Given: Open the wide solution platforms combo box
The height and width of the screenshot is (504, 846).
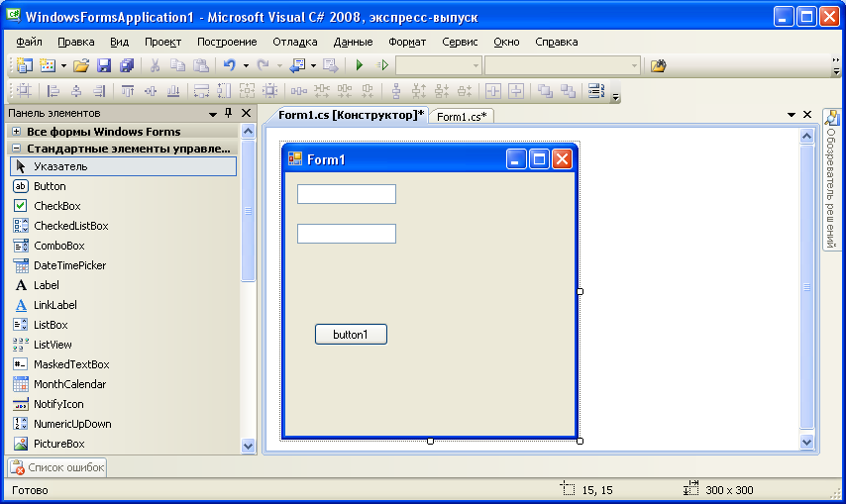Looking at the screenshot, I should point(563,65).
